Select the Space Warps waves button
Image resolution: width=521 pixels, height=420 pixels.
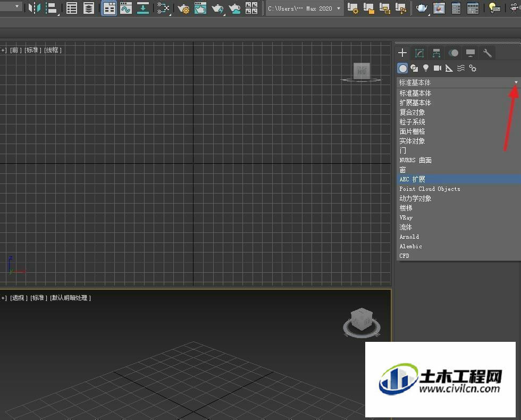pyautogui.click(x=461, y=69)
